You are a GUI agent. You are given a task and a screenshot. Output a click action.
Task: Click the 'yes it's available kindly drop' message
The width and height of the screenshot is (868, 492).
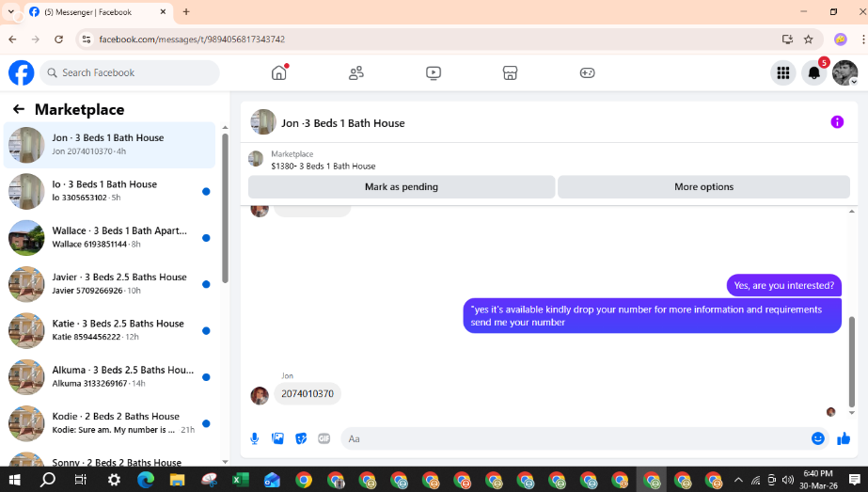pos(652,316)
